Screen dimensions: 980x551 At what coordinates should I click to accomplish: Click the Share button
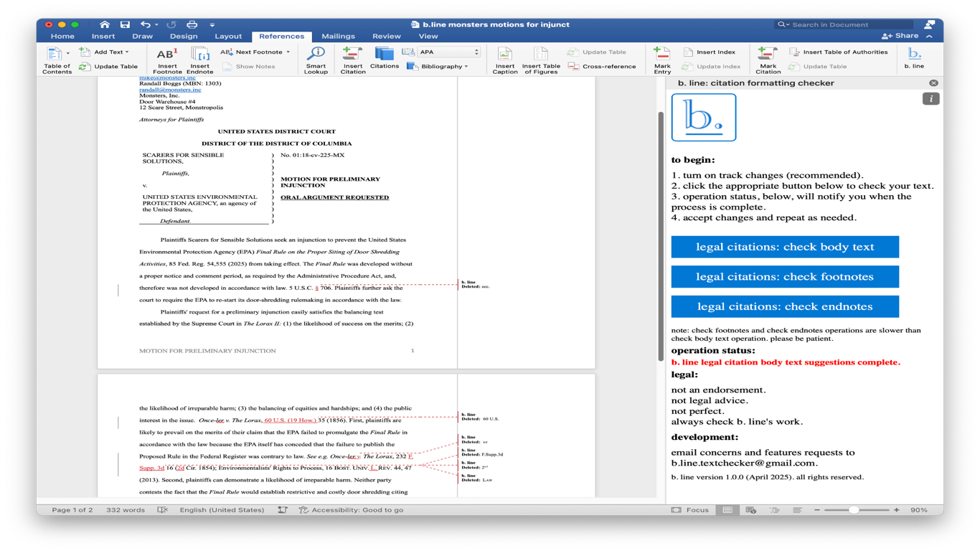(900, 36)
